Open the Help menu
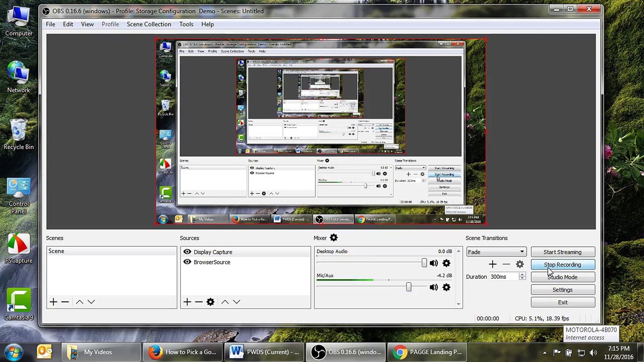The height and width of the screenshot is (362, 644). point(208,24)
